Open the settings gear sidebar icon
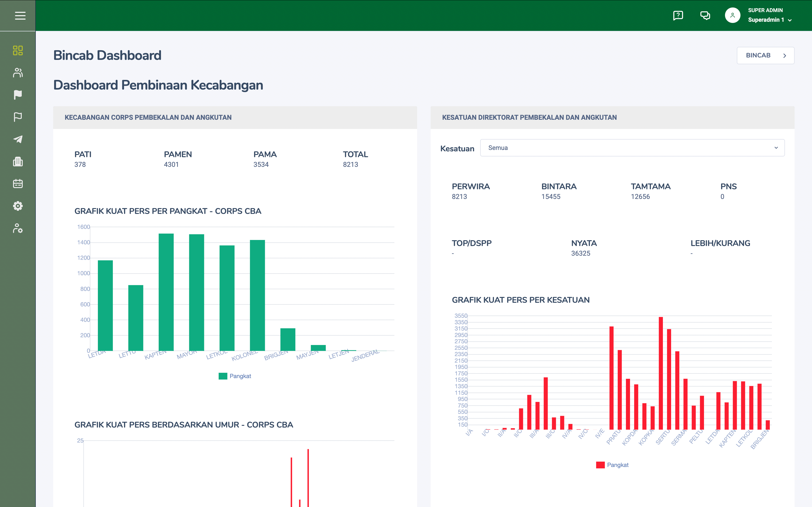Image resolution: width=812 pixels, height=507 pixels. pos(18,206)
